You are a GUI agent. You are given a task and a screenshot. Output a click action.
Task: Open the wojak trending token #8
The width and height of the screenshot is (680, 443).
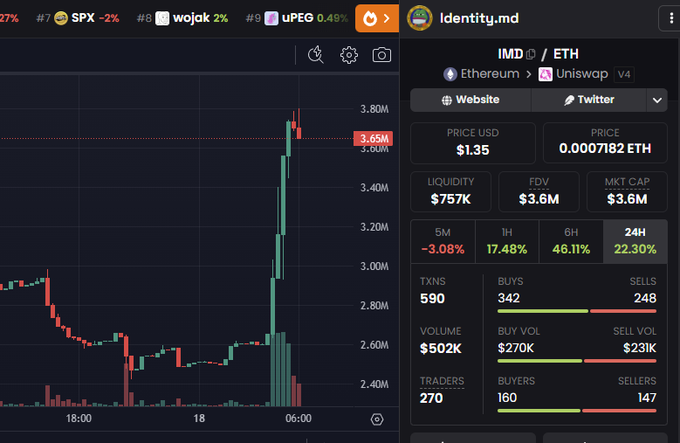click(x=182, y=18)
